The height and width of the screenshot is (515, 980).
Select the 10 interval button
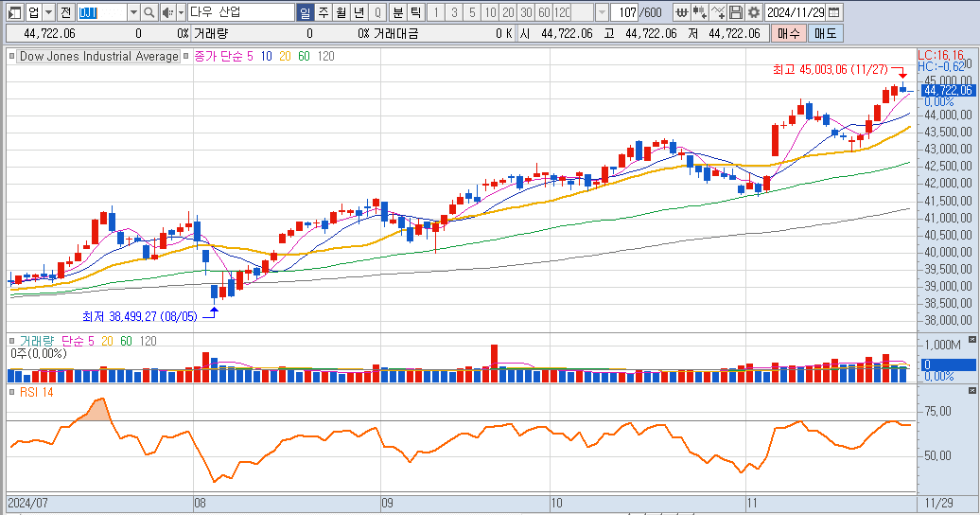491,12
